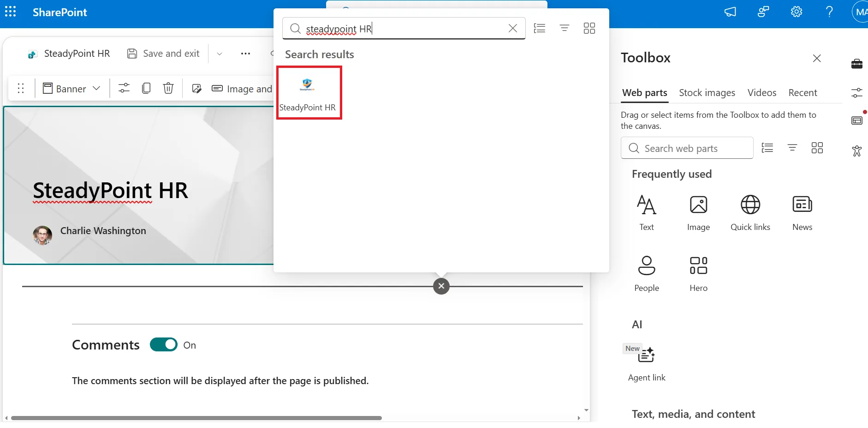Viewport: 868px width, 428px height.
Task: Click the SteadyPoint HR page title text
Action: pyautogui.click(x=110, y=191)
